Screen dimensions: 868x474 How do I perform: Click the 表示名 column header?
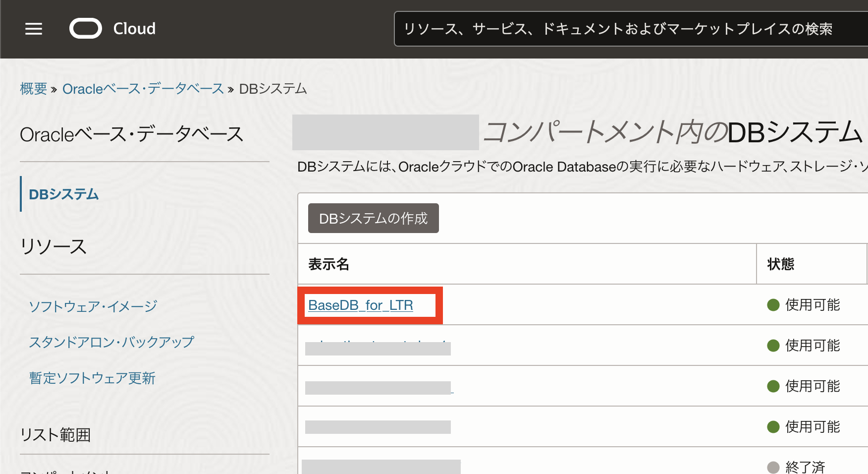click(328, 264)
